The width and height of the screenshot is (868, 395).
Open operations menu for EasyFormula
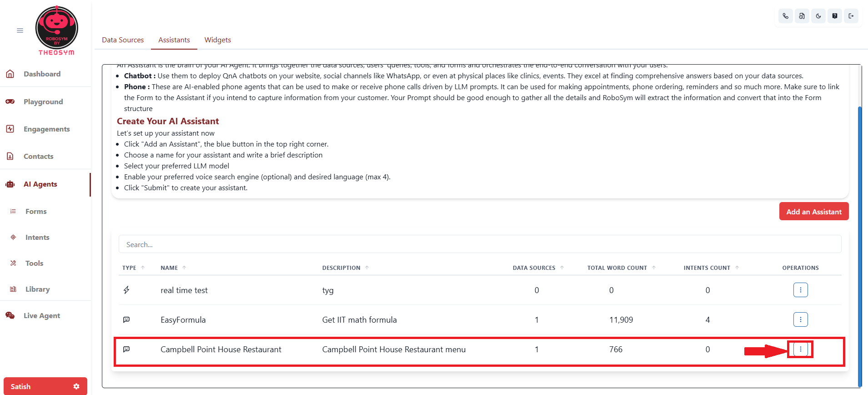(800, 319)
